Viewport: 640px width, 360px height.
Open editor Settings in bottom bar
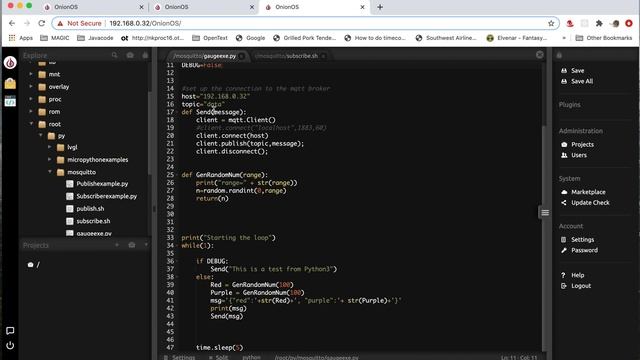(x=180, y=357)
